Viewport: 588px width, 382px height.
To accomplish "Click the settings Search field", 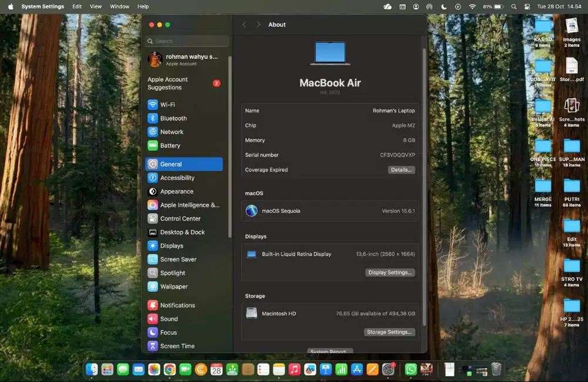I will point(187,41).
